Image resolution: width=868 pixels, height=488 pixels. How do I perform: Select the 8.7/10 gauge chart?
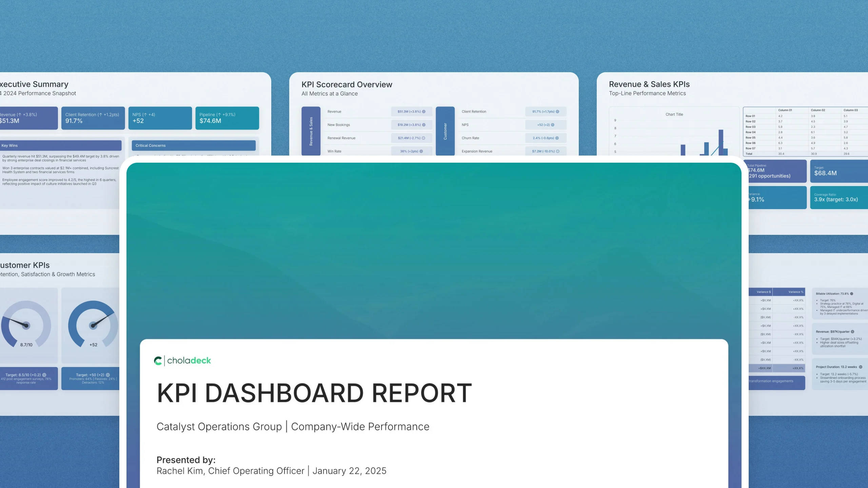26,324
